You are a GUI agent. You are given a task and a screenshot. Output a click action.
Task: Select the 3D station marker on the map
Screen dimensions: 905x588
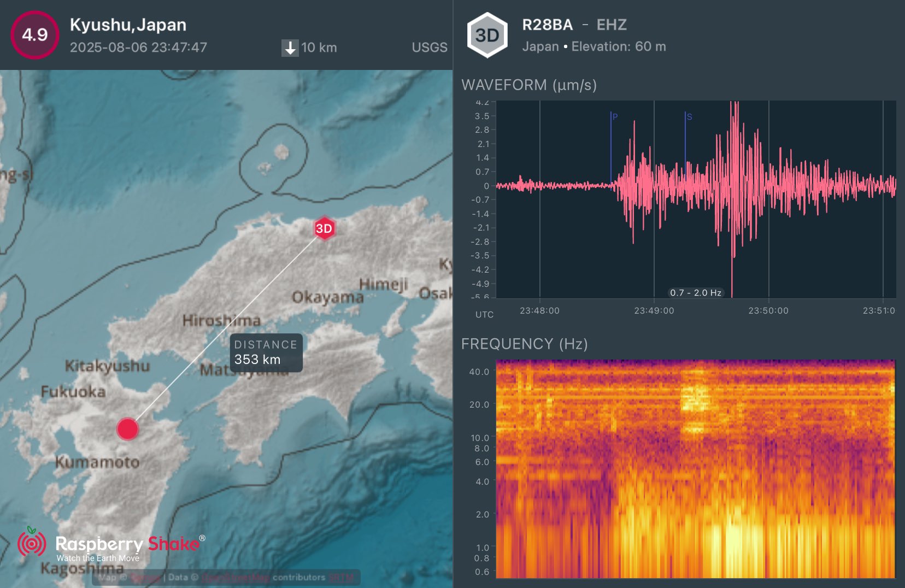(324, 228)
